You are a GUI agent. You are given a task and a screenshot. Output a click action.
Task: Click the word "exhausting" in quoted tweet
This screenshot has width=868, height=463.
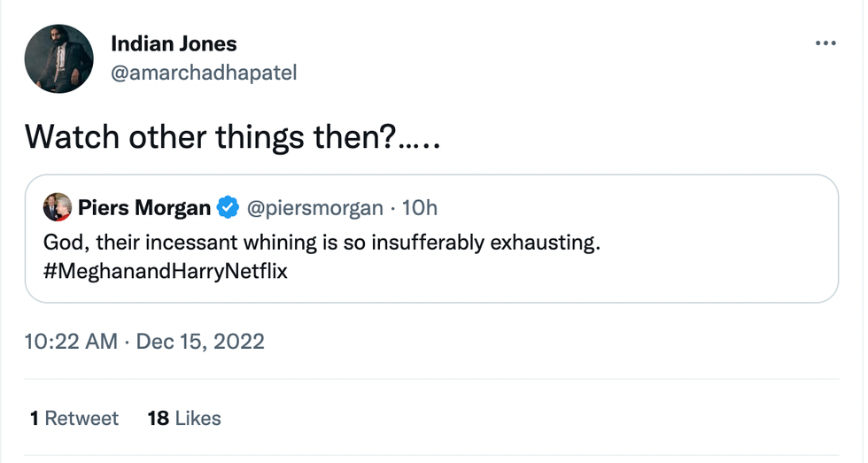click(x=547, y=242)
